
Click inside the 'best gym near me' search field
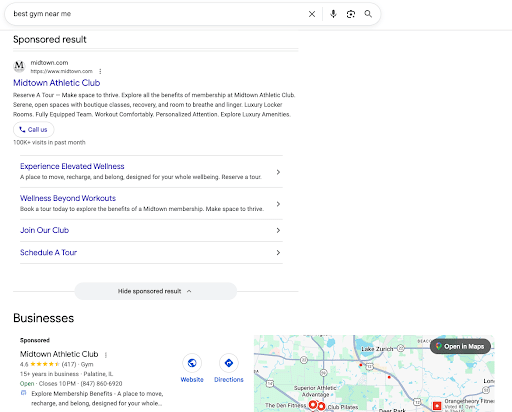pos(157,14)
